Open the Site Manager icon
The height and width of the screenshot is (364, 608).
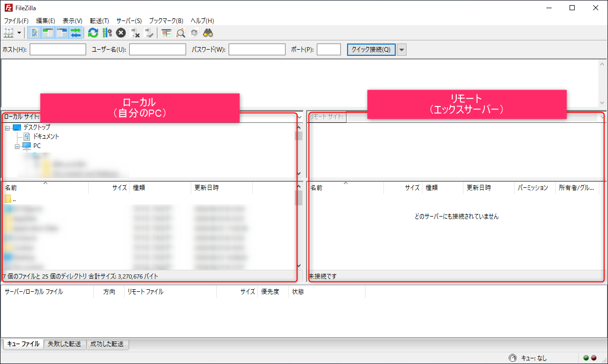[9, 33]
